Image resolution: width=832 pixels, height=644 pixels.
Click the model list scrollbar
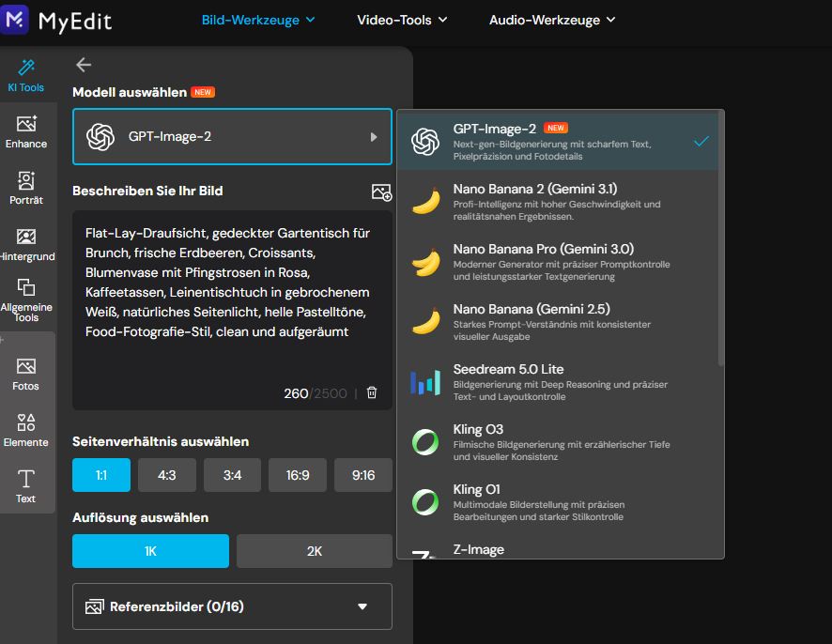720,238
